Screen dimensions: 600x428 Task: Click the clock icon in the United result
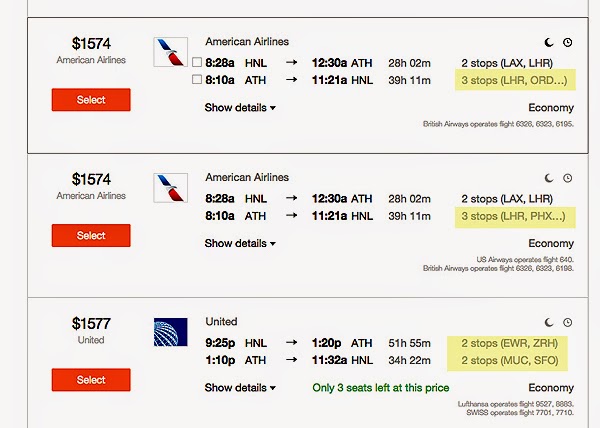coord(567,322)
